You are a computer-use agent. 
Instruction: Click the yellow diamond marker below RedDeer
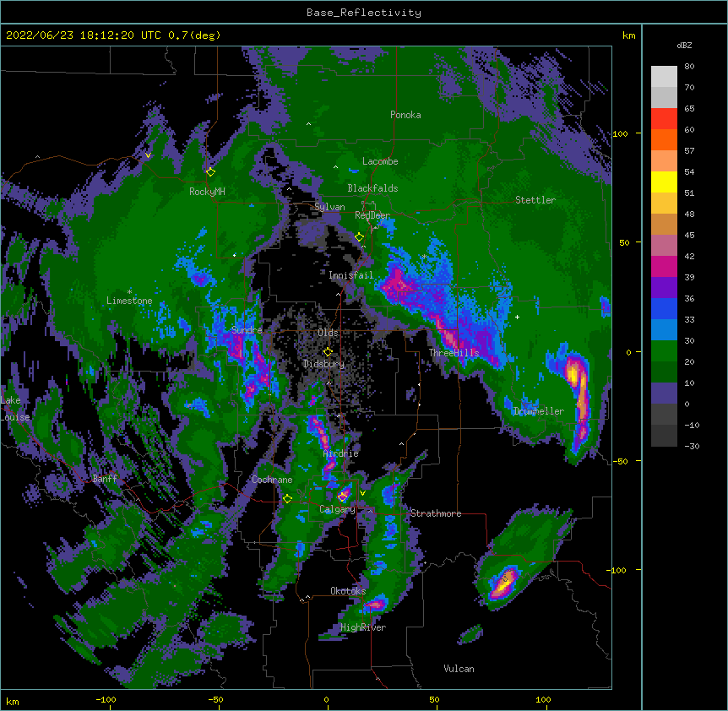point(359,237)
